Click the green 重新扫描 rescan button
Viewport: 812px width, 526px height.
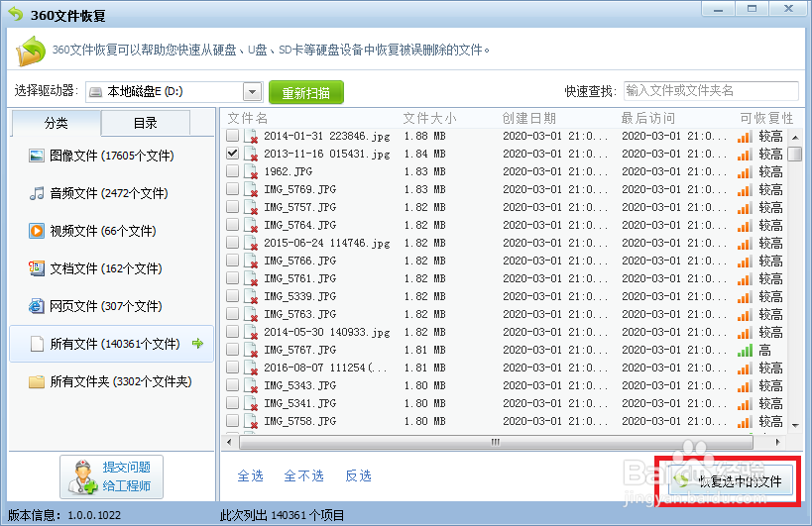[306, 92]
